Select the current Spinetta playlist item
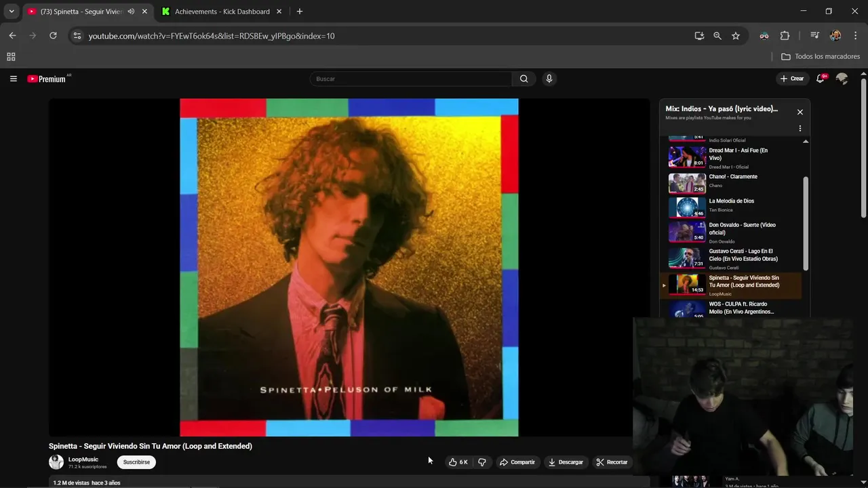The height and width of the screenshot is (488, 868). click(732, 285)
